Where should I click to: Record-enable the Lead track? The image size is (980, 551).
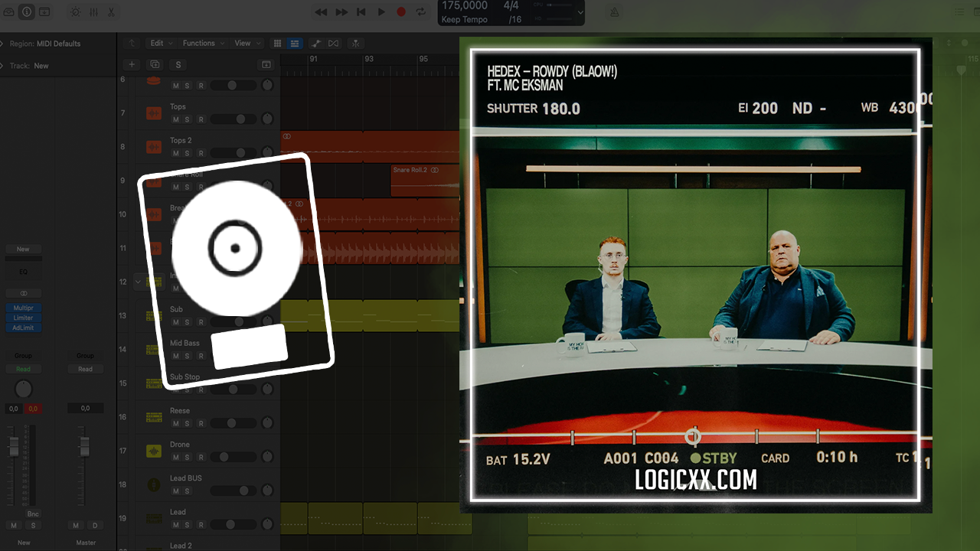(201, 524)
